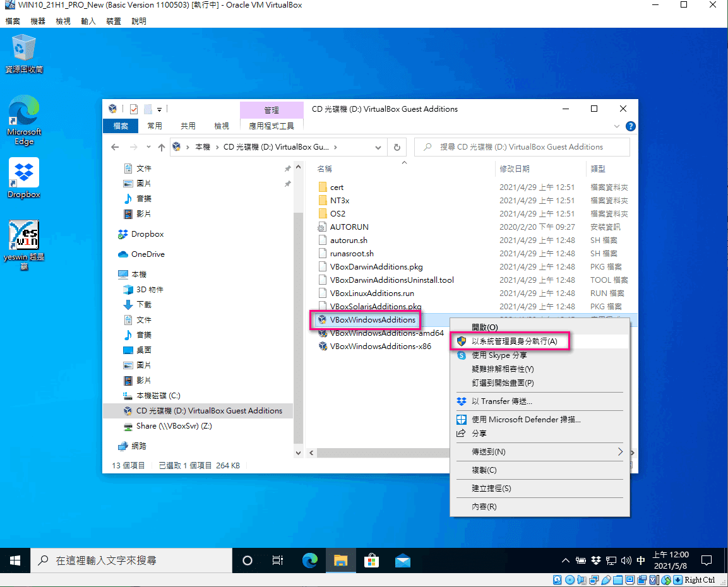Screen dimensions: 728x587
Task: Collapse the 本機 section in the navigation pane
Action: tap(115, 274)
